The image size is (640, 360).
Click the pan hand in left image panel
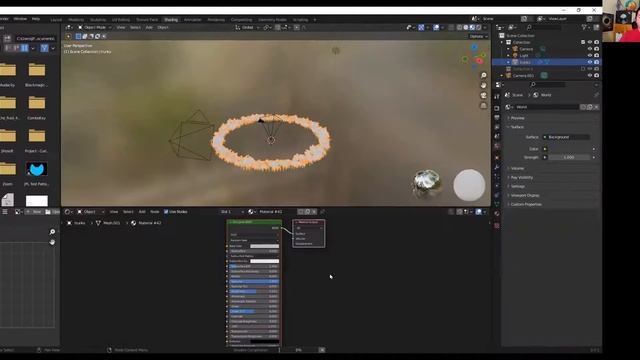pyautogui.click(x=52, y=242)
